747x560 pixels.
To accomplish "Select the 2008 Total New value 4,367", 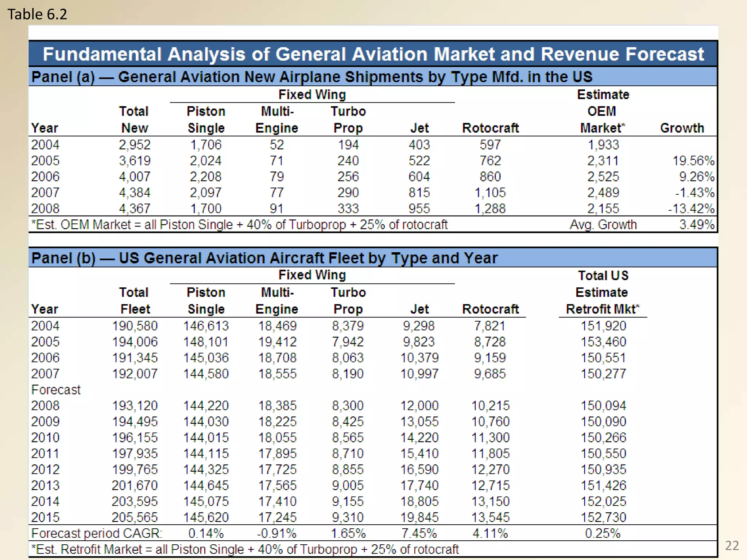I will (x=134, y=209).
